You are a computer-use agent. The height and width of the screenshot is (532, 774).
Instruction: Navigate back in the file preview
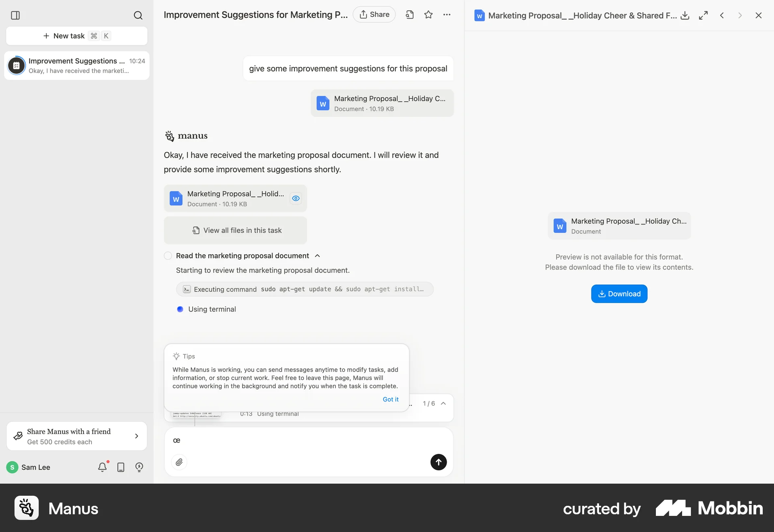click(722, 15)
